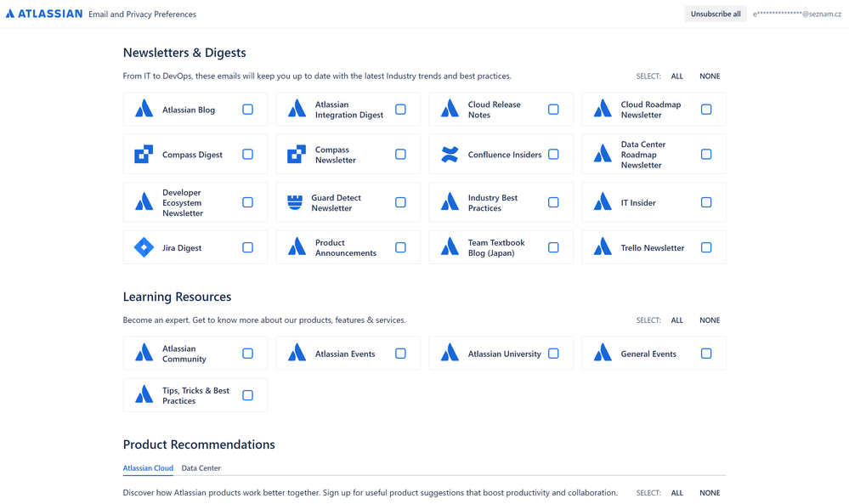Click the IT Insider icon

click(x=602, y=202)
